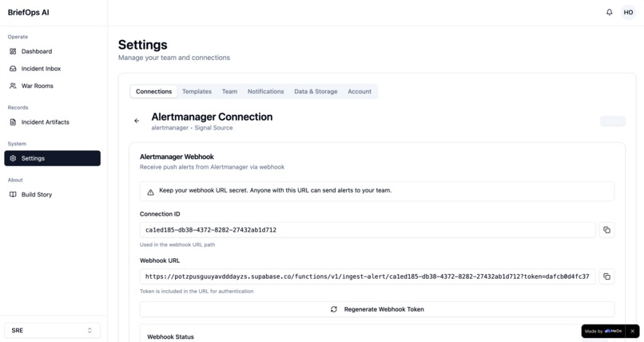This screenshot has width=644, height=342.
Task: Open Incident Artifacts from the sidebar
Action: tap(52, 122)
